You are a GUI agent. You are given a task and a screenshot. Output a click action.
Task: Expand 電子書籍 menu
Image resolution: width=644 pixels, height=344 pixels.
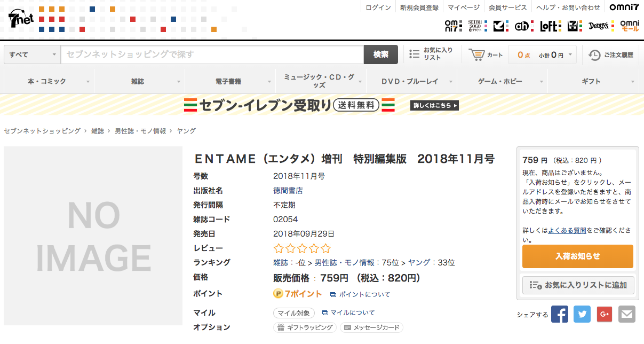(x=230, y=81)
